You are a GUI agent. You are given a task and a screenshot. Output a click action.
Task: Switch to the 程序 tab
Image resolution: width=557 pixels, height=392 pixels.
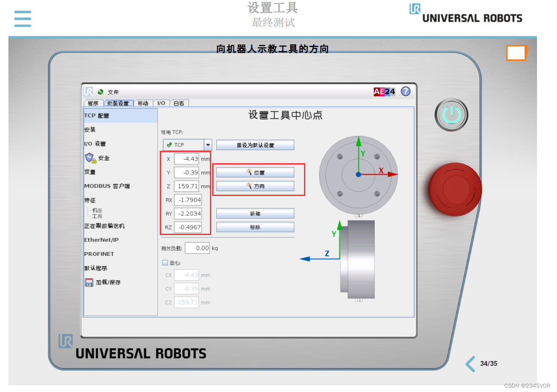[x=93, y=103]
